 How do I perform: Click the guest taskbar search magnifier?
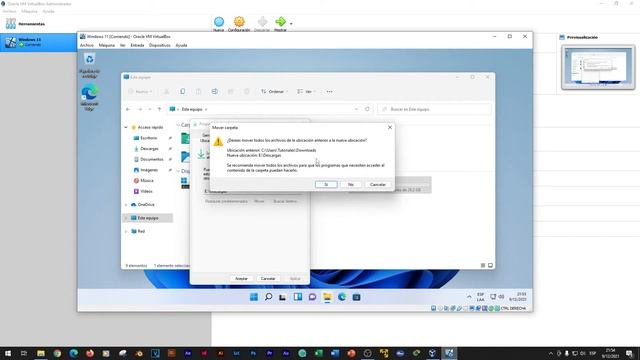(268, 297)
